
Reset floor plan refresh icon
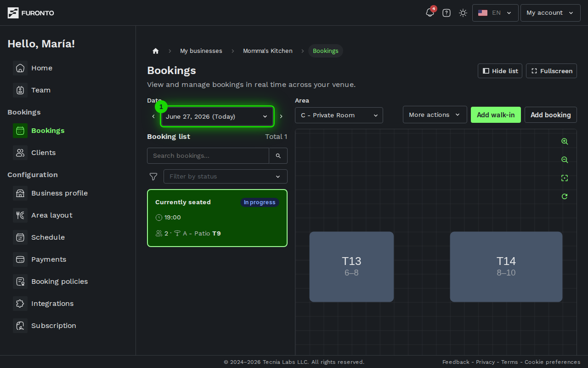(565, 196)
